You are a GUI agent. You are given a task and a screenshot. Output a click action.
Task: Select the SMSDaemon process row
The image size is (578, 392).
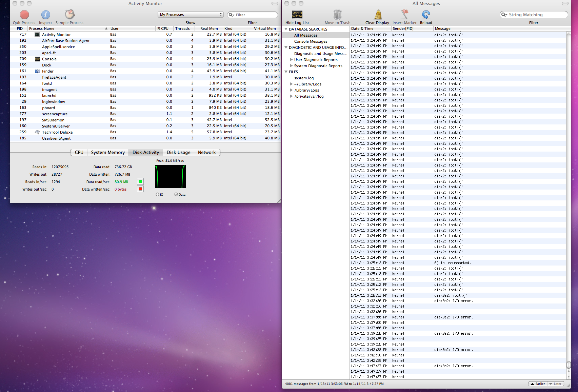pyautogui.click(x=145, y=120)
